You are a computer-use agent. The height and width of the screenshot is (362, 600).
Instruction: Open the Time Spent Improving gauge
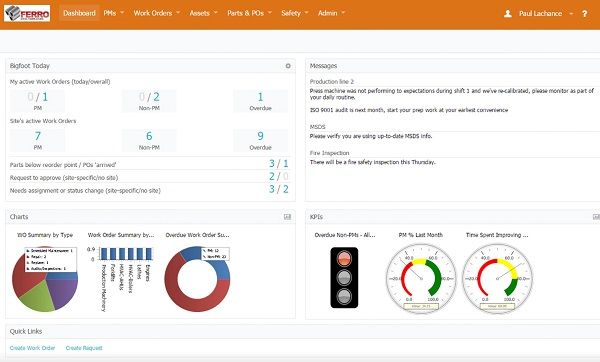coord(497,278)
